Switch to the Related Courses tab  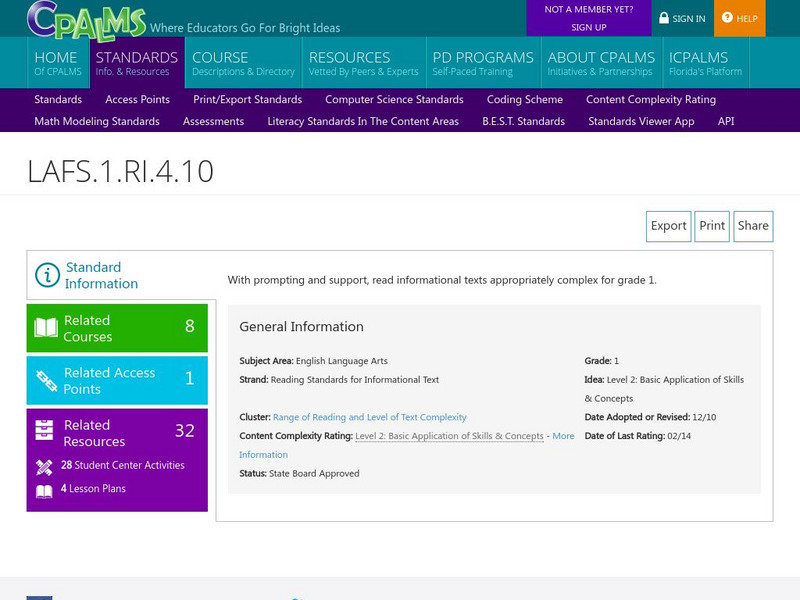click(117, 328)
